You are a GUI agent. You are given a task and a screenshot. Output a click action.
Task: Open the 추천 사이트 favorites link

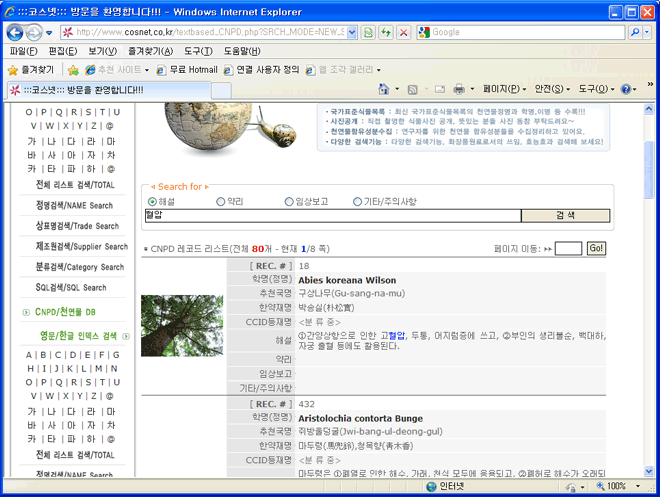(117, 70)
